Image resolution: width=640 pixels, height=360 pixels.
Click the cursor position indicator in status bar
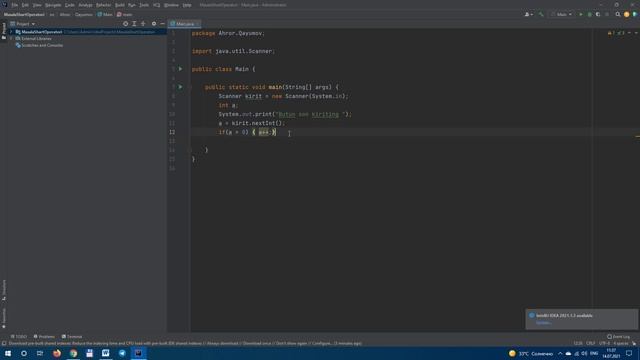coord(578,343)
